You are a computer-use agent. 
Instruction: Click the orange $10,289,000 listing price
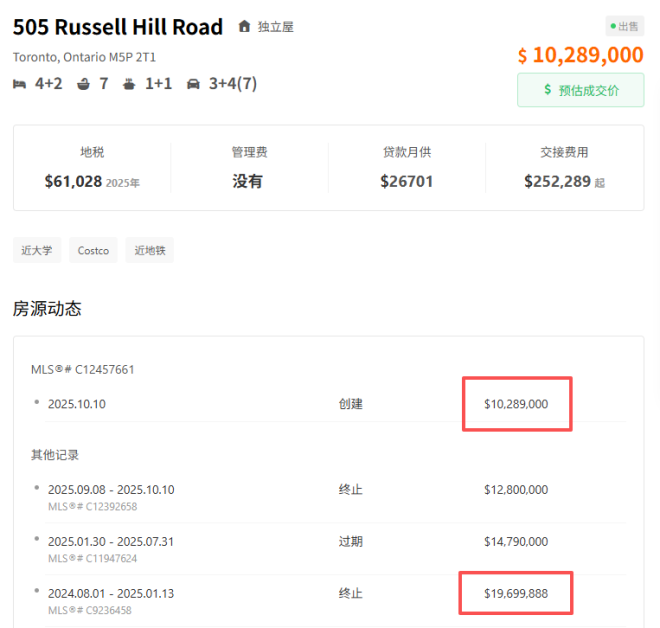click(x=580, y=54)
